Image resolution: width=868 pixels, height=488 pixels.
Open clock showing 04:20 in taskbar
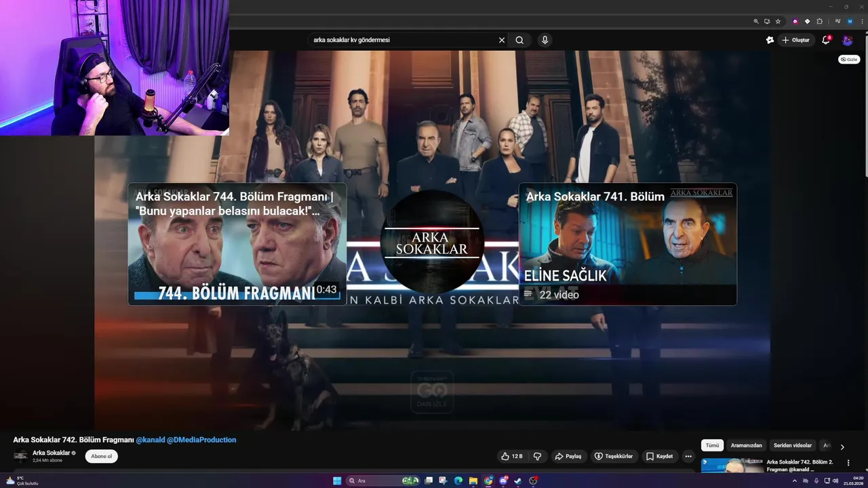(x=853, y=481)
